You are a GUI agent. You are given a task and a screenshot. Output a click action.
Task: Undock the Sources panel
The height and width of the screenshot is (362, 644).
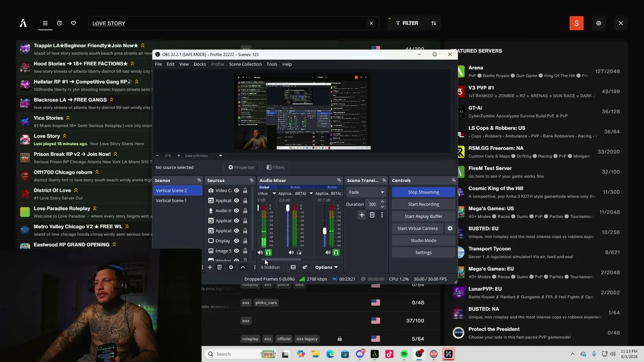251,180
